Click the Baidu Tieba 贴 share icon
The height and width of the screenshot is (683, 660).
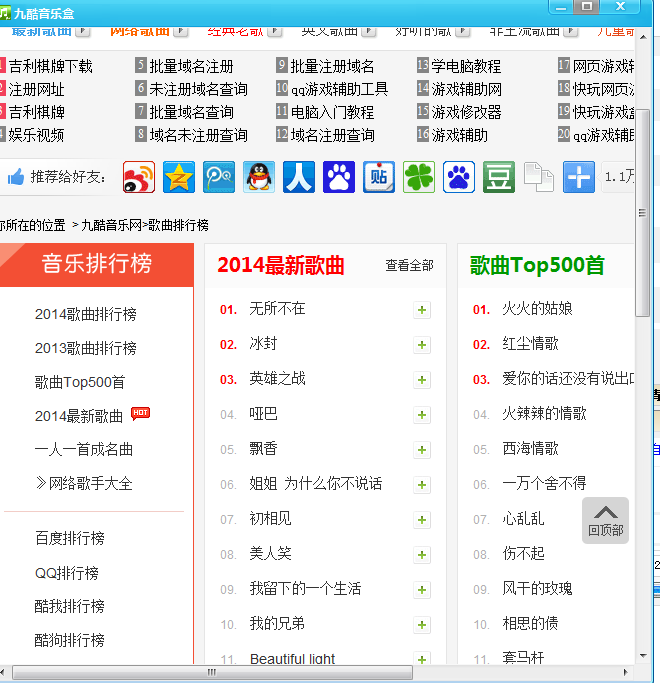point(379,177)
